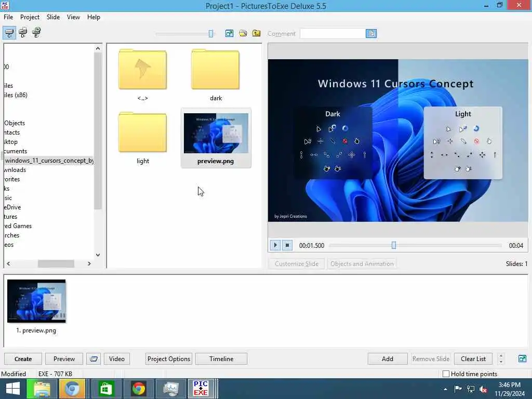Click the slide preview image
Screen dimensions: 532x399
(x=397, y=140)
